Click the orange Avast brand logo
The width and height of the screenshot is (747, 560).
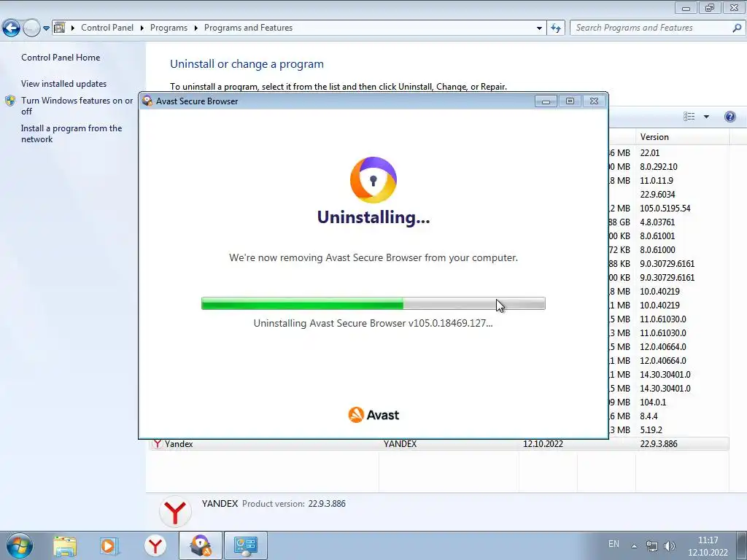click(x=373, y=415)
